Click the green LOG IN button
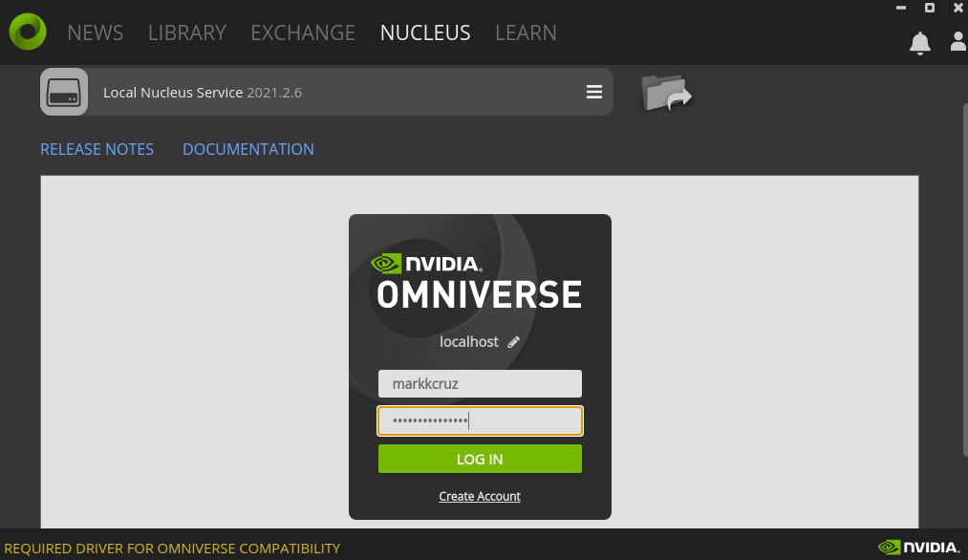968x560 pixels. 480,459
